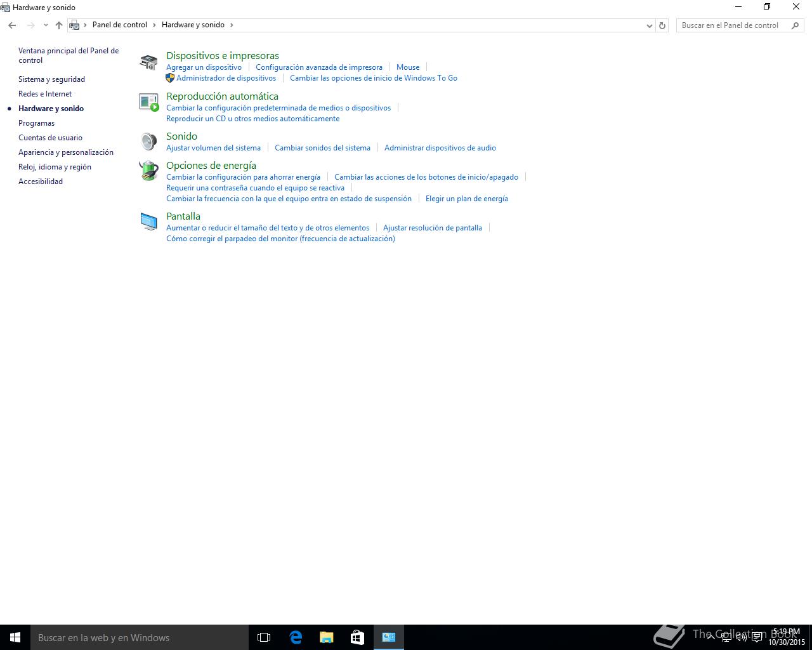Click Cambiar las acciones de los botones de inicio/apagado

coord(426,177)
